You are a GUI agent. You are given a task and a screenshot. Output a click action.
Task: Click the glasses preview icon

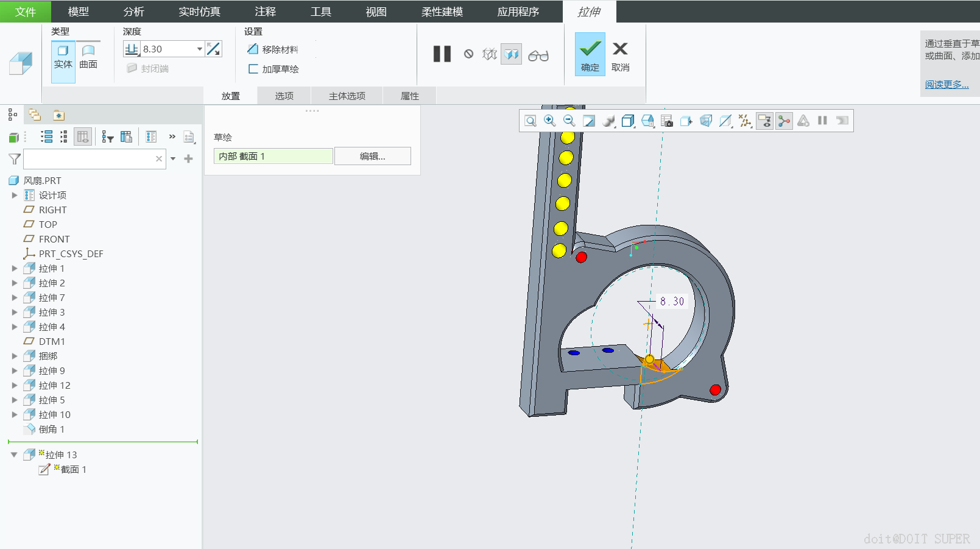pos(538,55)
